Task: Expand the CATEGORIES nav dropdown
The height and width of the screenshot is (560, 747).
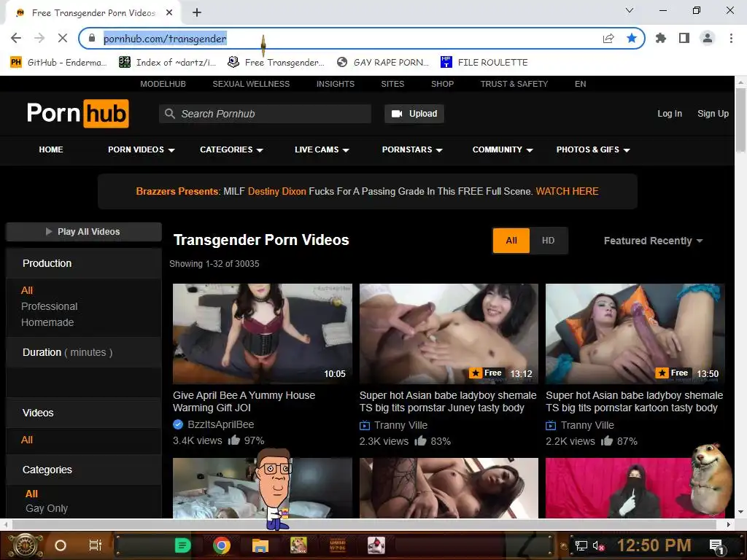Action: coord(231,149)
